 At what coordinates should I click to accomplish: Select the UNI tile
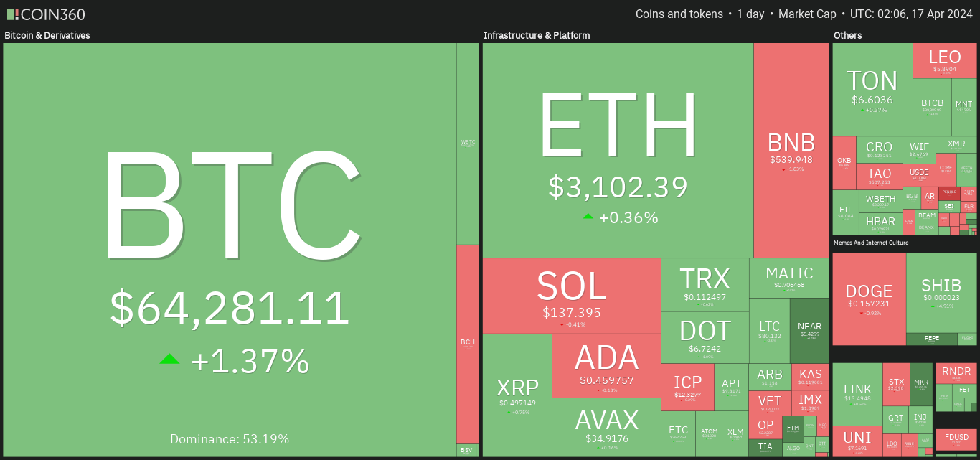coord(857,441)
